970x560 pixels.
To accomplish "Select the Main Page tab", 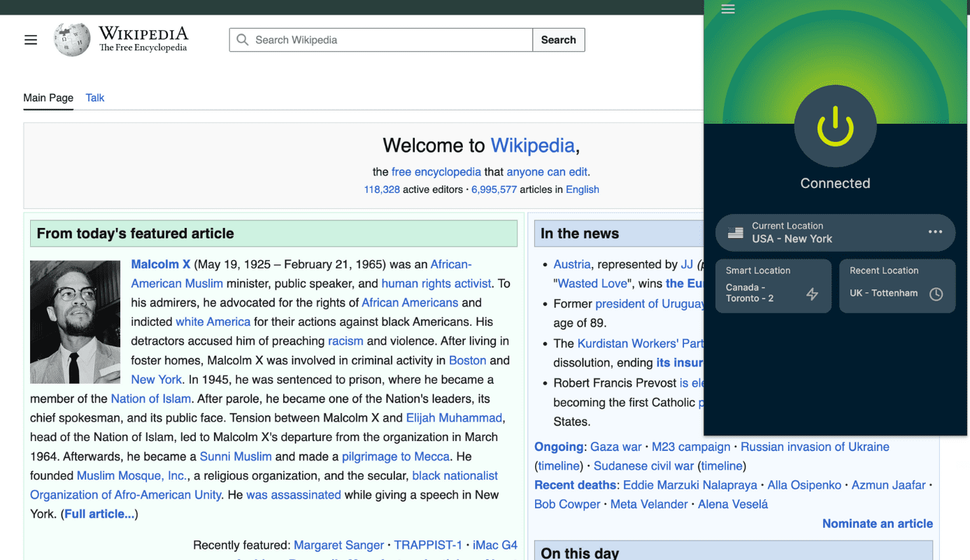I will coord(48,98).
